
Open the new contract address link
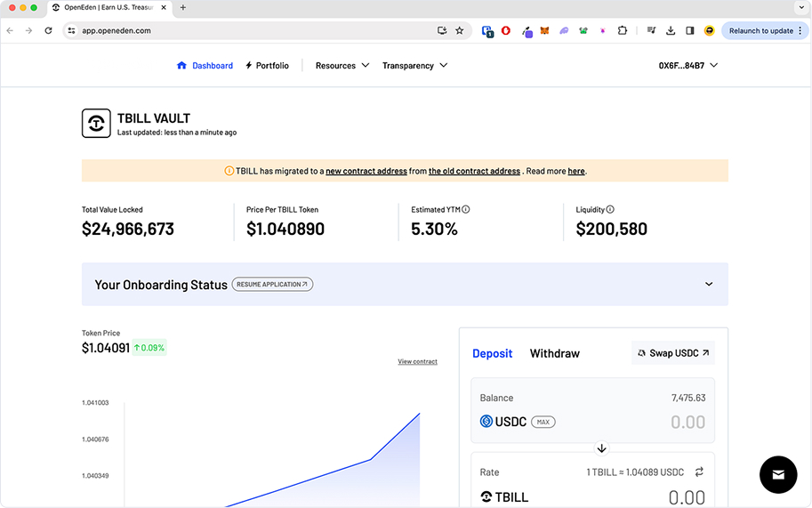click(366, 171)
